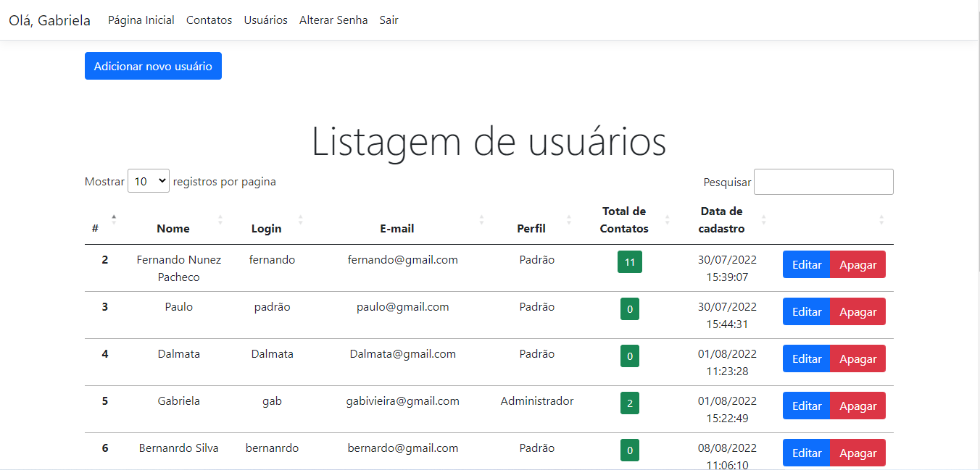The height and width of the screenshot is (470, 980).
Task: Delete the user Bernanrdo Silva
Action: (x=857, y=453)
